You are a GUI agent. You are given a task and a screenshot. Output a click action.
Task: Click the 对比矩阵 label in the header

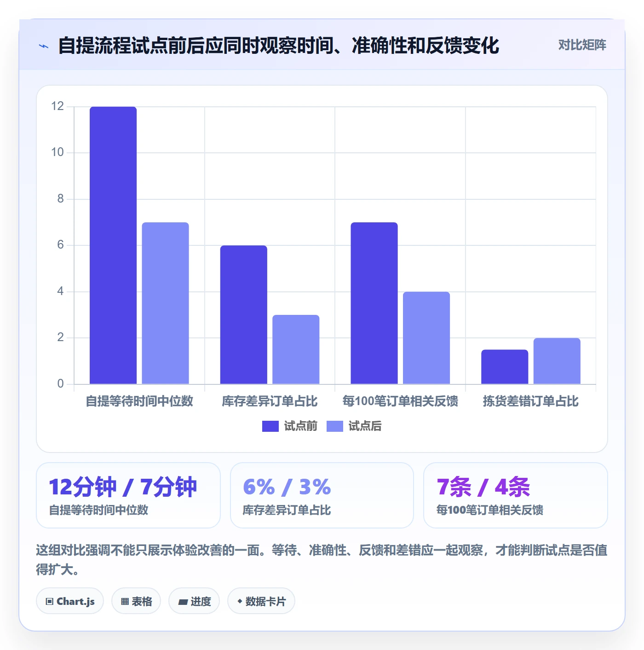(x=582, y=45)
